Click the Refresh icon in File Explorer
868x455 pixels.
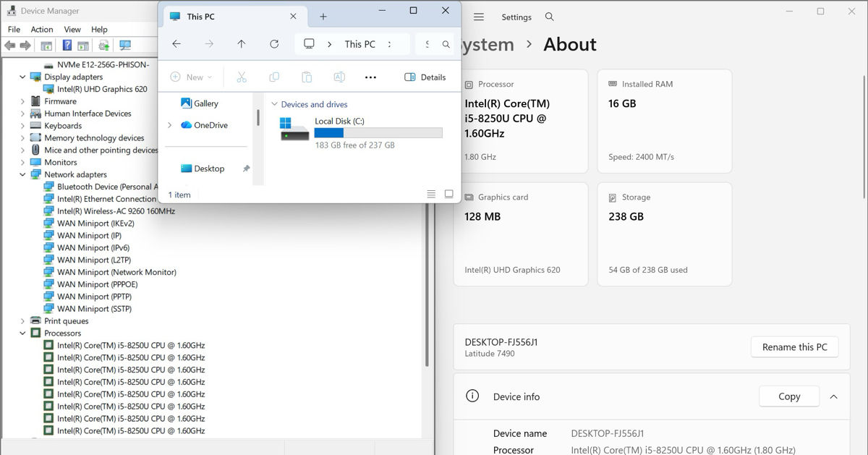274,44
